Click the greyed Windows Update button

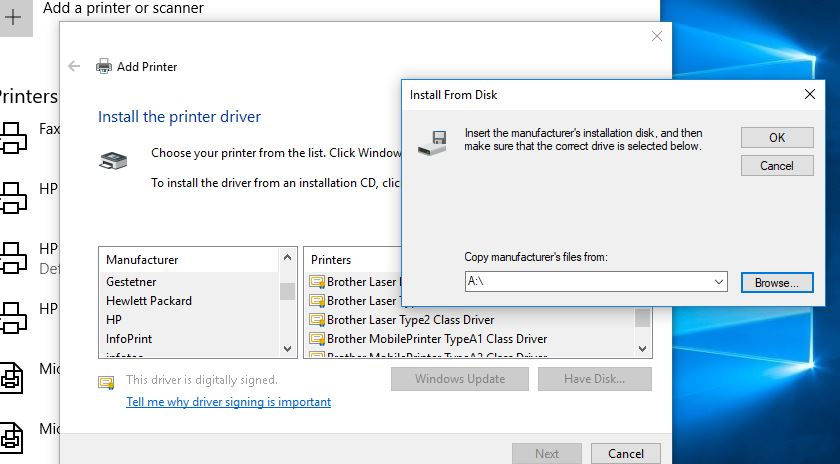coord(460,379)
